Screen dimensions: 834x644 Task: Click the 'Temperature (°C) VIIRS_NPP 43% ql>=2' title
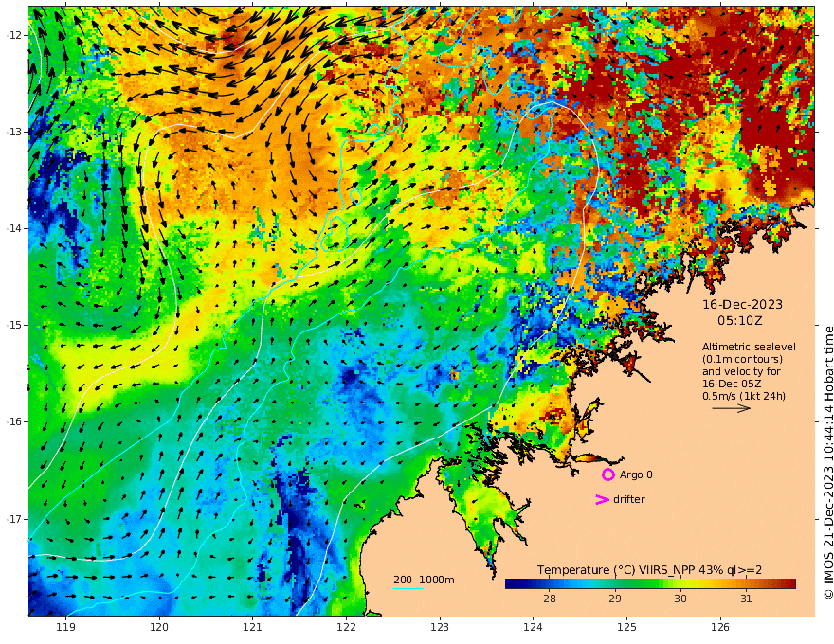click(x=649, y=570)
